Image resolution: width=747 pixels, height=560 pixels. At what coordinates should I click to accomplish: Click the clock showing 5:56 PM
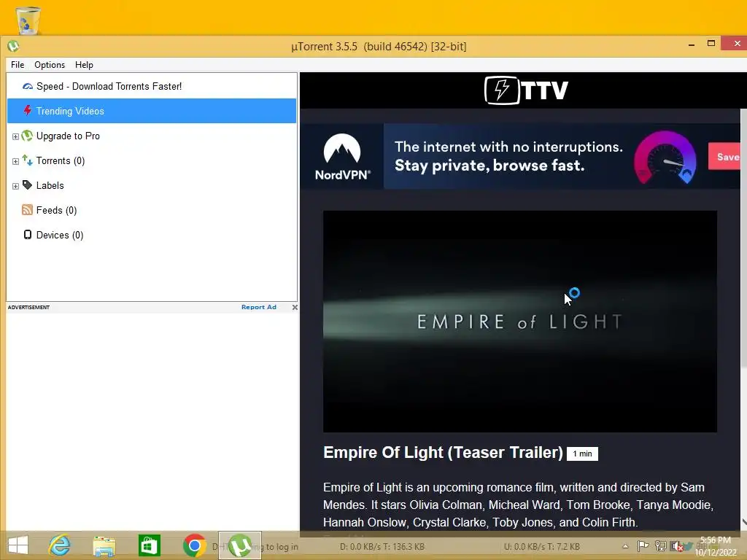click(715, 546)
